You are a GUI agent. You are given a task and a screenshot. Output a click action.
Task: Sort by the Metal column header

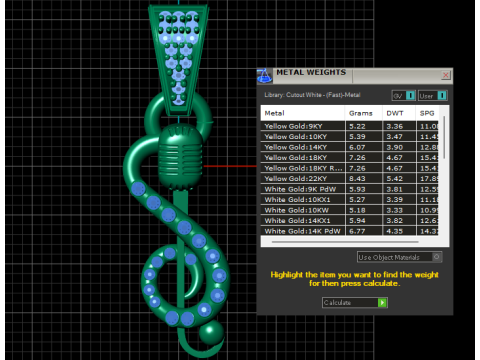(x=302, y=113)
